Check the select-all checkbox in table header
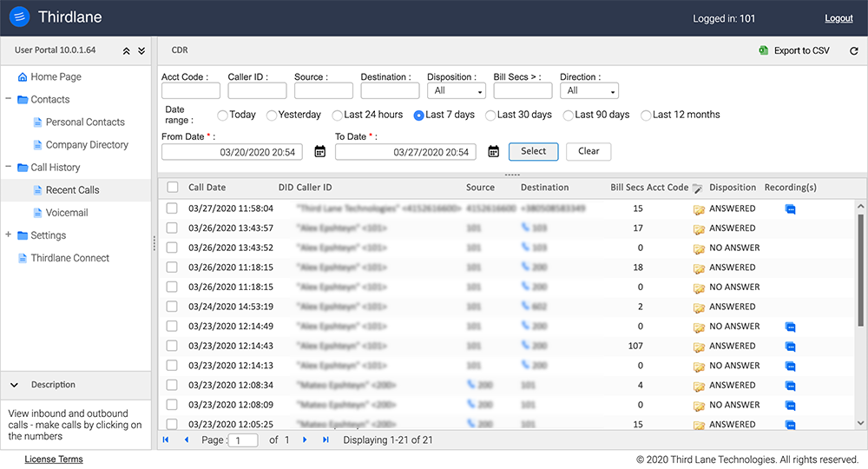The height and width of the screenshot is (469, 868). coord(173,188)
